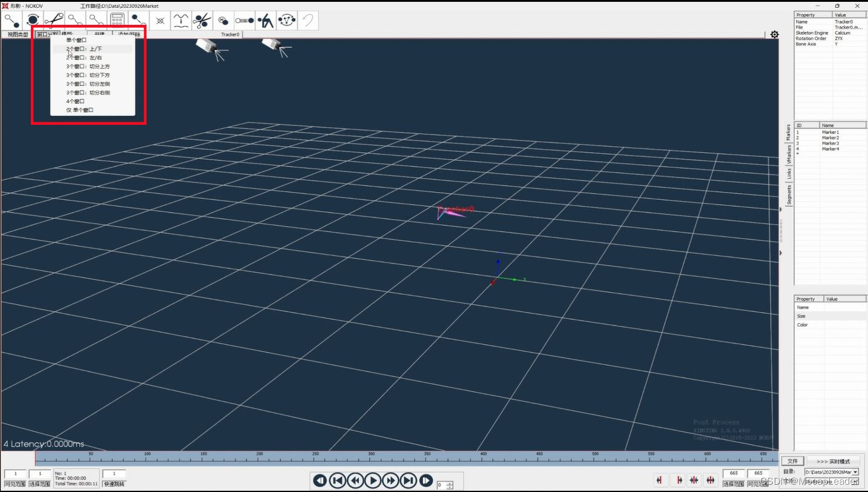Select the scissors cut-link tool
868x492 pixels.
[x=54, y=20]
